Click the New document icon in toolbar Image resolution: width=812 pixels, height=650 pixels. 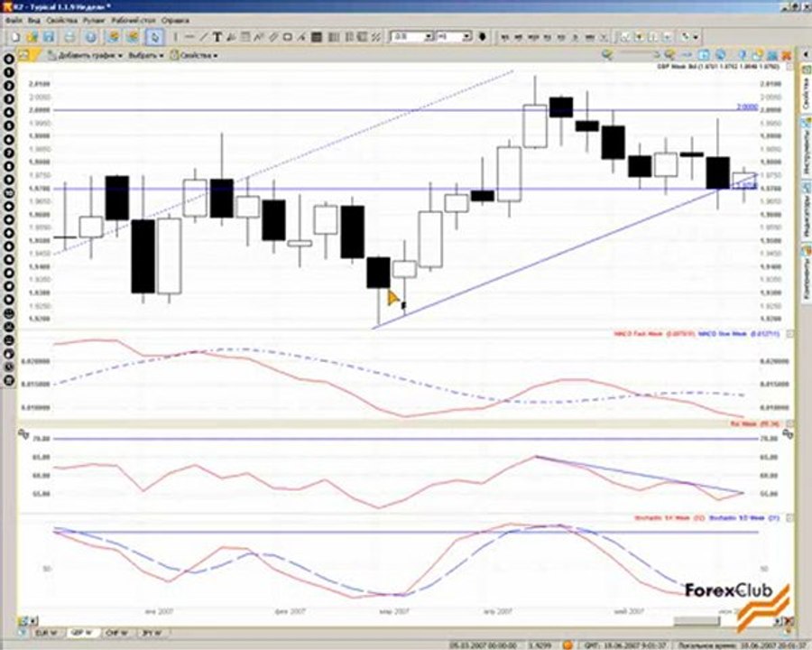coord(15,37)
